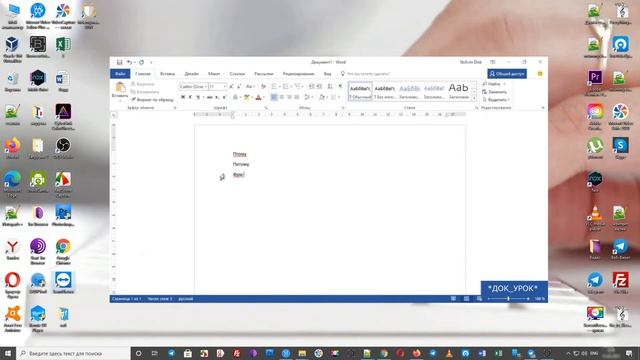Switch to the Дизайн tab
Viewport: 640px width, 360px height.
(191, 74)
